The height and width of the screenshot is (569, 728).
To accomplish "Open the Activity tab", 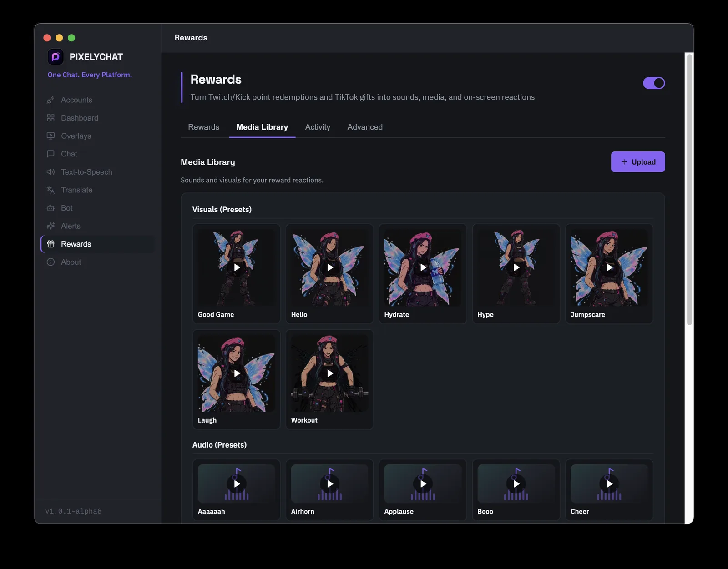I will coord(318,127).
